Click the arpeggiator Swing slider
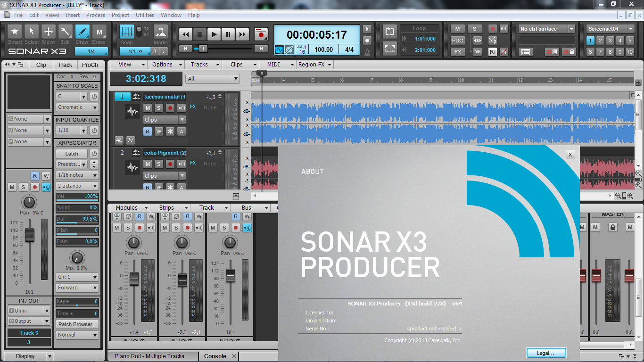 [x=77, y=207]
